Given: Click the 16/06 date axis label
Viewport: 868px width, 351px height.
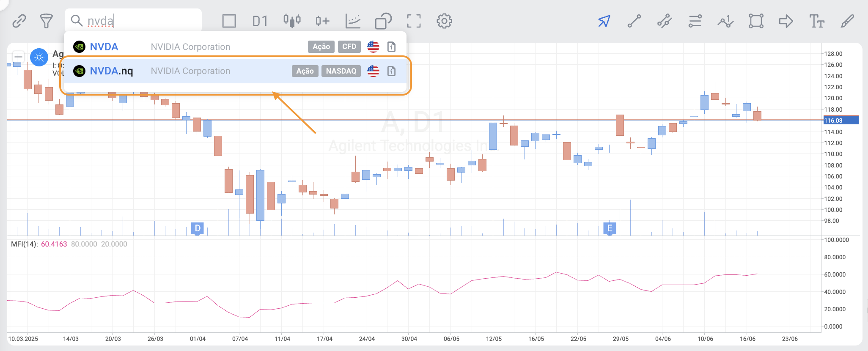Looking at the screenshot, I should click(x=747, y=339).
